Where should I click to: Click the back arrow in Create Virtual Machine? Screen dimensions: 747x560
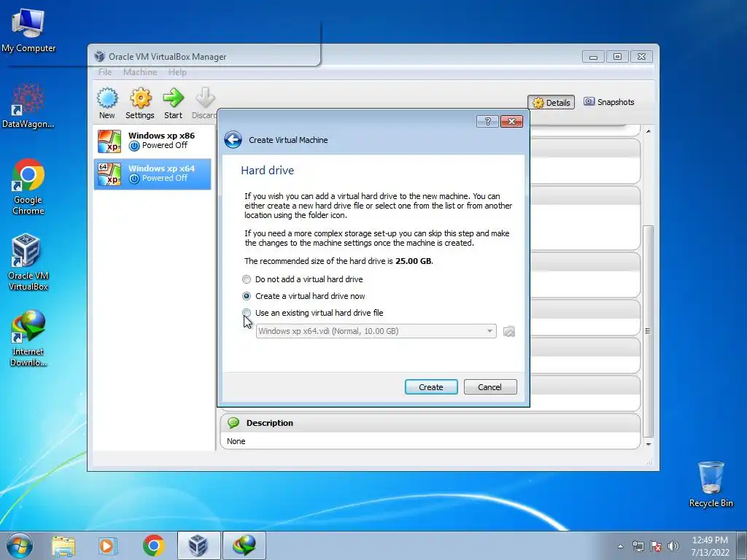[233, 140]
